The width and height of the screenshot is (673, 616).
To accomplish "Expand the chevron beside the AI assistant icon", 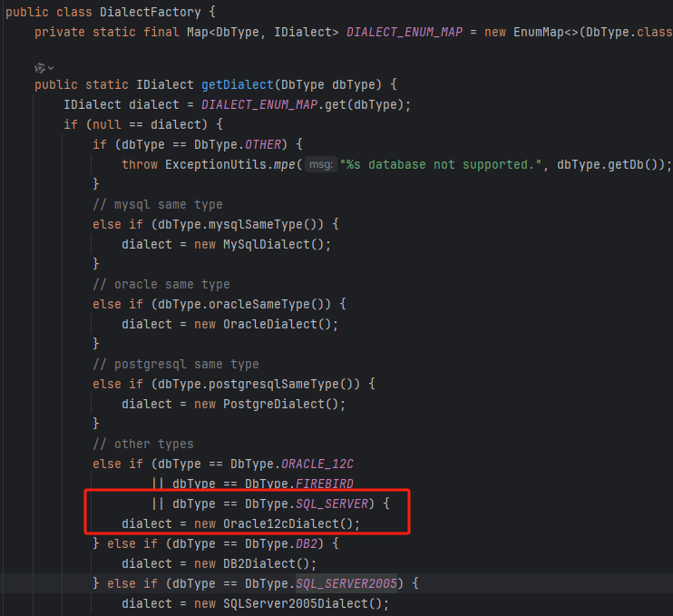I will pyautogui.click(x=51, y=68).
